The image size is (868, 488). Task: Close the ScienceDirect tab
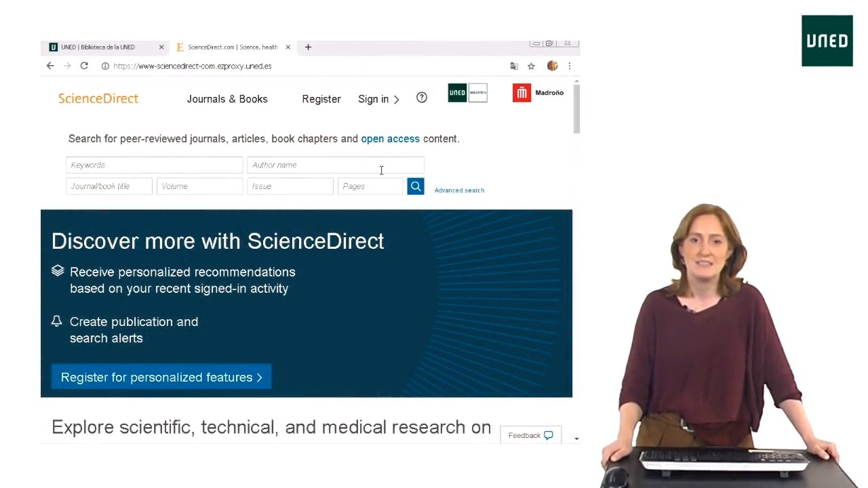pos(288,47)
